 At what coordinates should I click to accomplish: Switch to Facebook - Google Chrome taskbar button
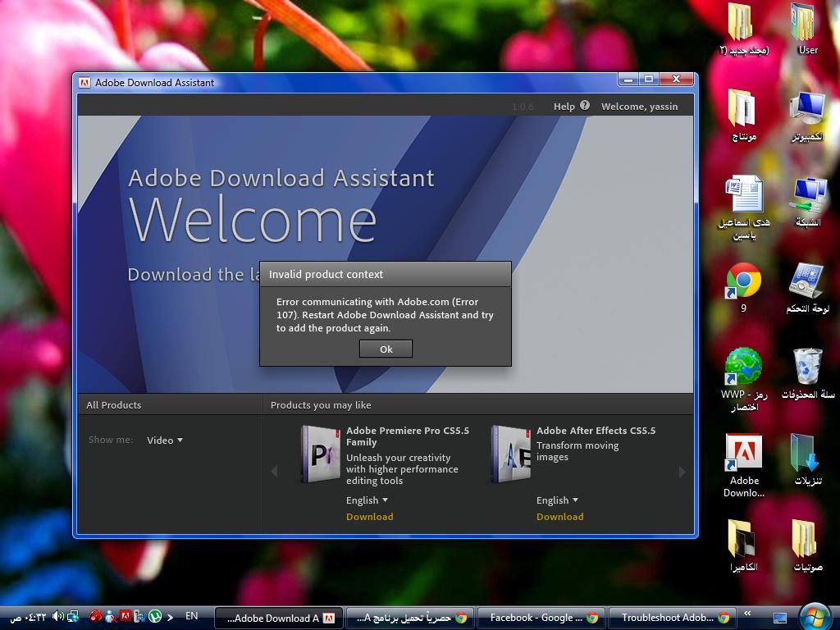coord(541,618)
